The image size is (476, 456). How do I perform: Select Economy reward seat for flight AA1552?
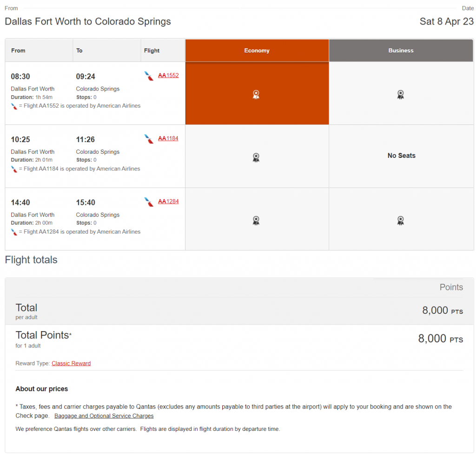(x=256, y=95)
